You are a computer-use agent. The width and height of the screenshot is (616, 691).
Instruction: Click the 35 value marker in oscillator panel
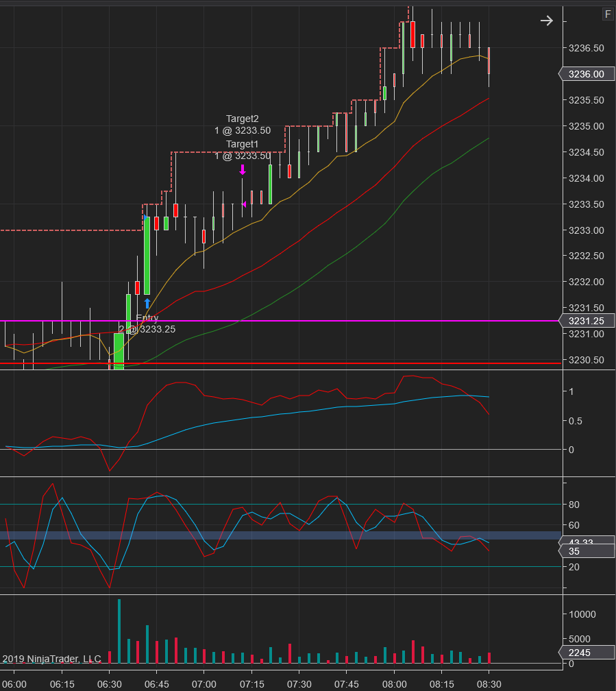pos(587,551)
